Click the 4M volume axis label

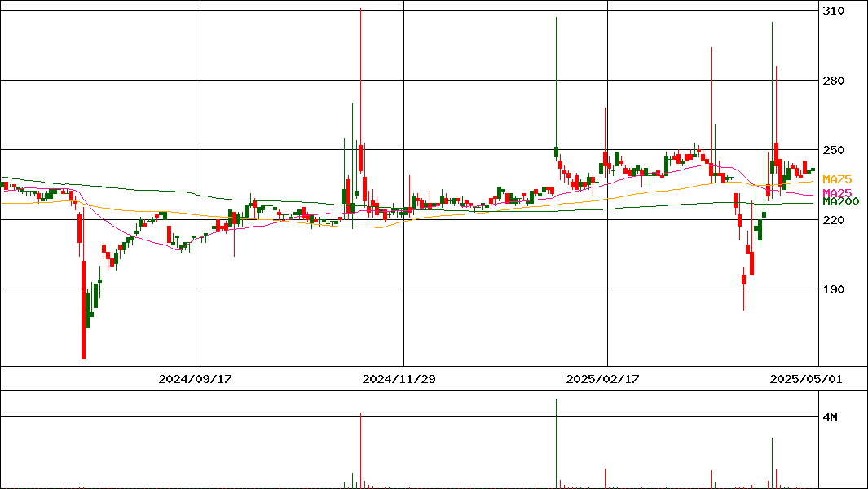click(x=831, y=417)
